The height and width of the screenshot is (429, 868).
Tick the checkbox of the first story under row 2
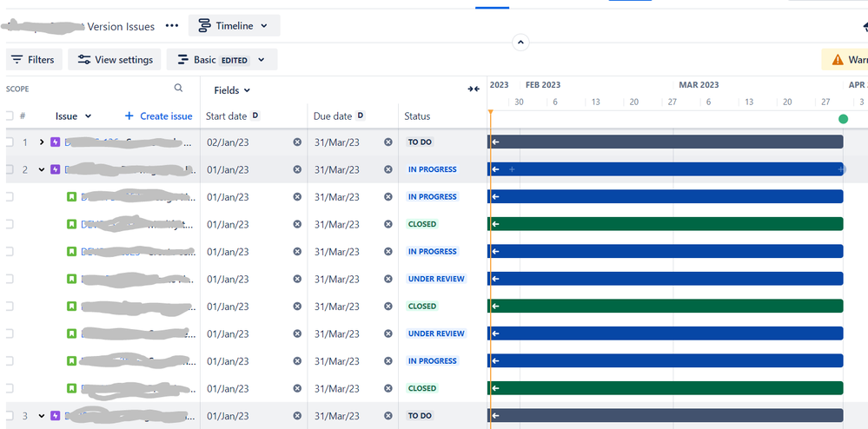tap(9, 196)
